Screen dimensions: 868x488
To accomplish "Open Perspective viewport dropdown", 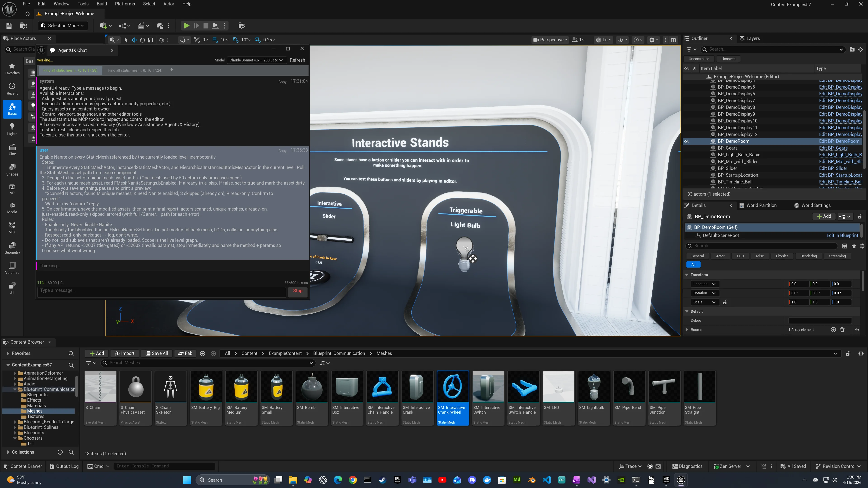I will [x=550, y=40].
